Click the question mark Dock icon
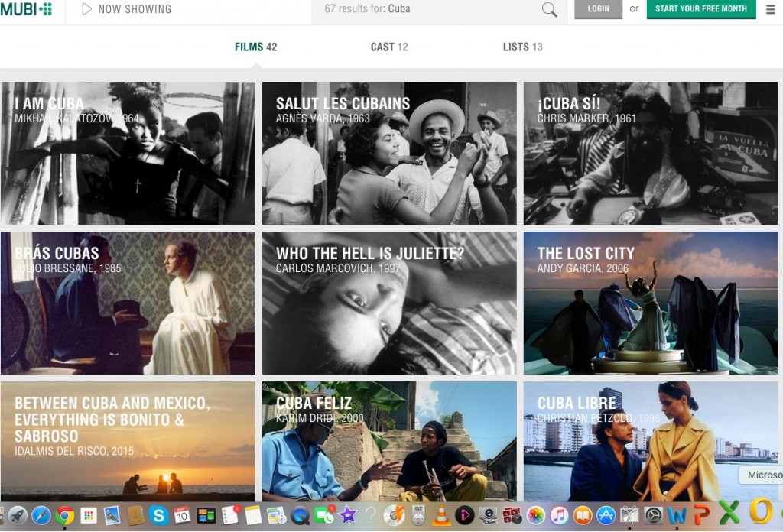 click(x=371, y=515)
